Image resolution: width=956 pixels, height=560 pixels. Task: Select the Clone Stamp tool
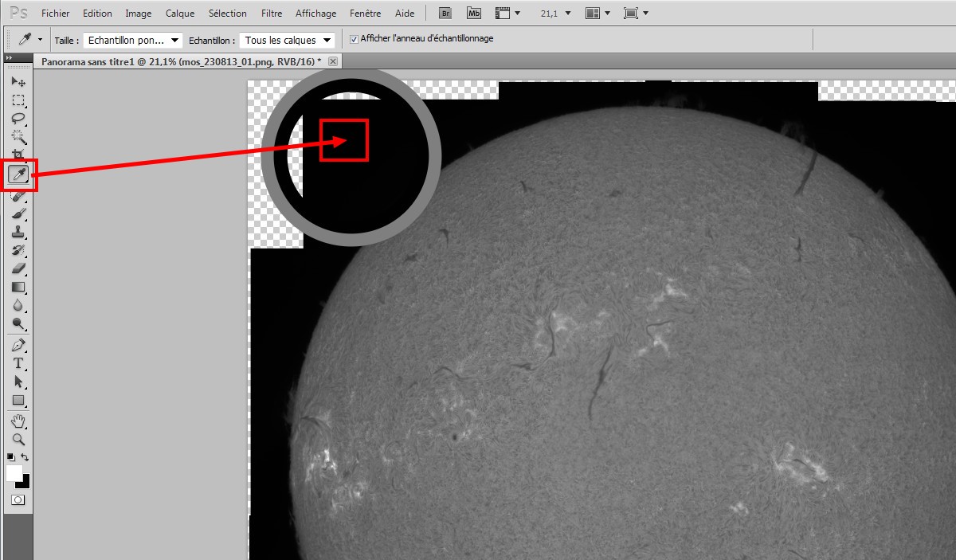[x=18, y=232]
